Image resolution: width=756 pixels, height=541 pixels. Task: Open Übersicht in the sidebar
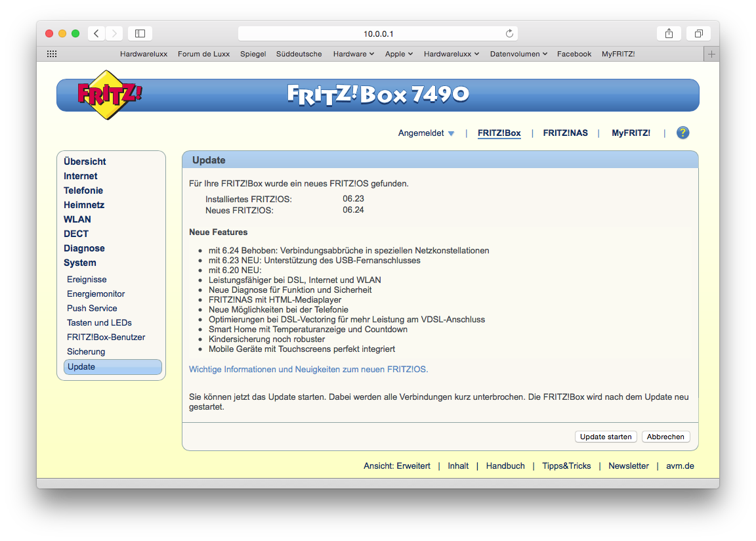[x=85, y=162]
